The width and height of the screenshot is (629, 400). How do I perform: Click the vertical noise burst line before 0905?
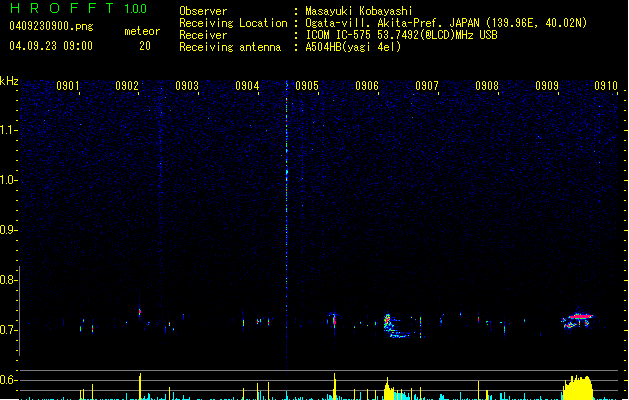(286, 225)
